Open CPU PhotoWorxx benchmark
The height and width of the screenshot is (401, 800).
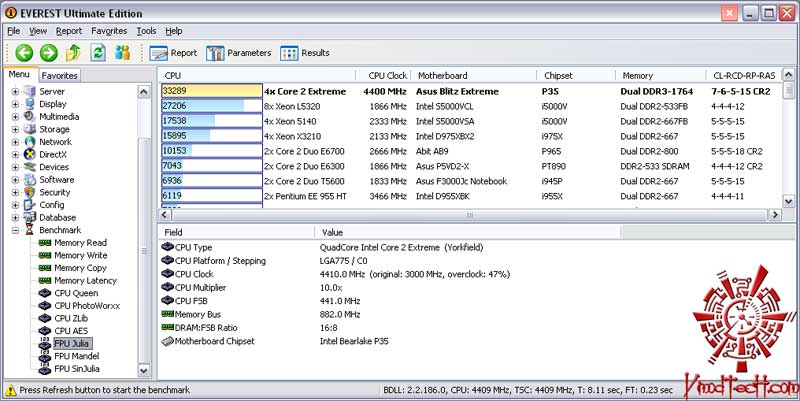[87, 306]
